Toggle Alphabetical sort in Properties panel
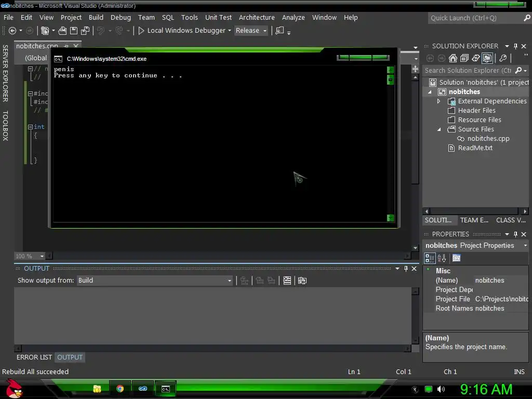532x399 pixels. (442, 258)
